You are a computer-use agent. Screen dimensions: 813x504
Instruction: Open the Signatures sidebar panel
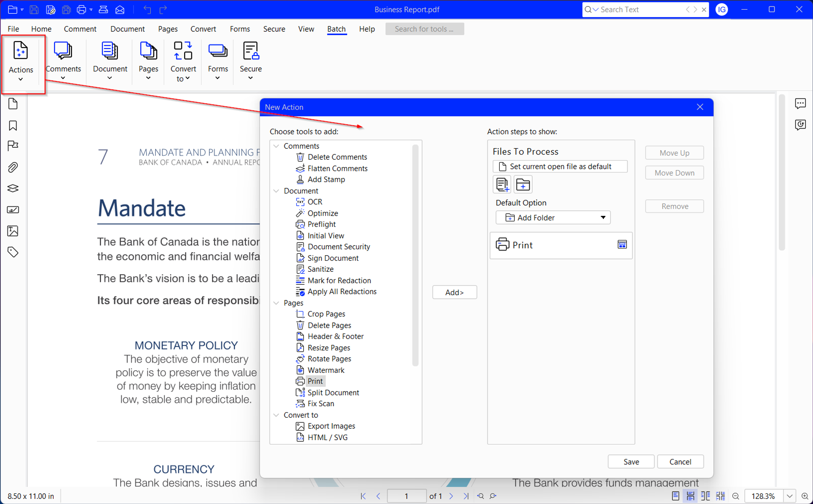point(13,209)
